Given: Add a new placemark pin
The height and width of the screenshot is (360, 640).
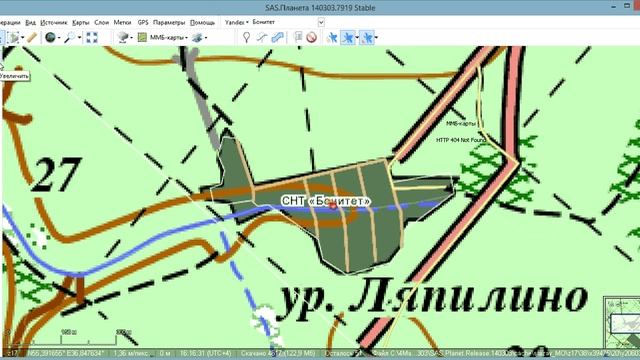Looking at the screenshot, I should tap(246, 38).
